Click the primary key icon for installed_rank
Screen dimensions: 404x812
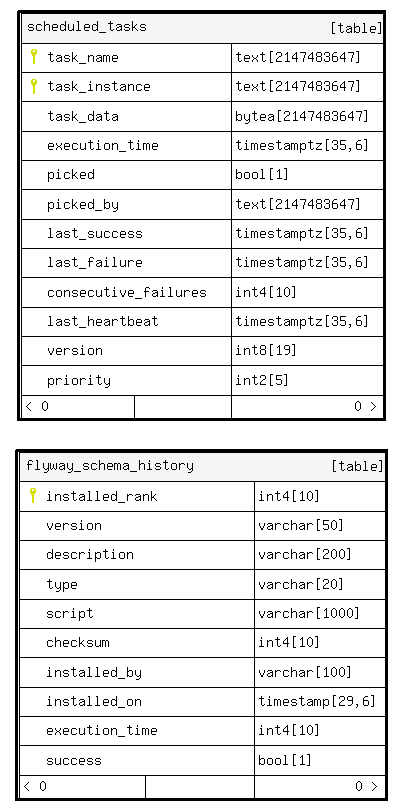(33, 496)
